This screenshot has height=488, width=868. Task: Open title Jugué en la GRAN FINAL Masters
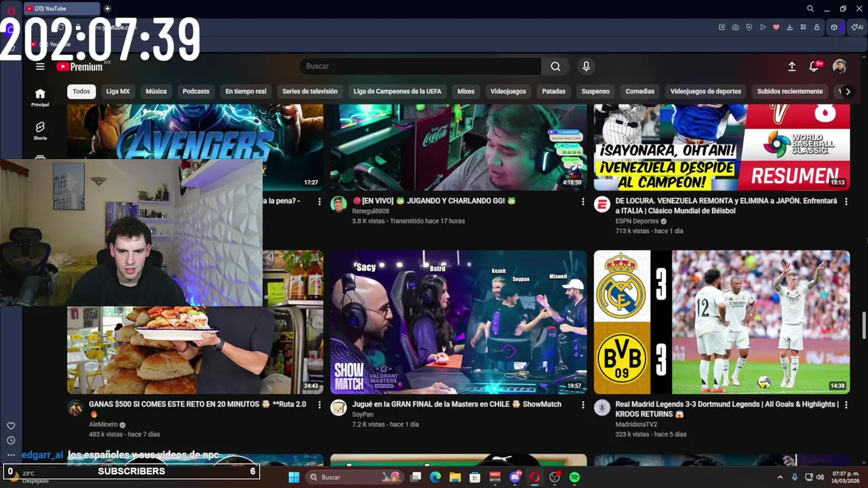(456, 404)
